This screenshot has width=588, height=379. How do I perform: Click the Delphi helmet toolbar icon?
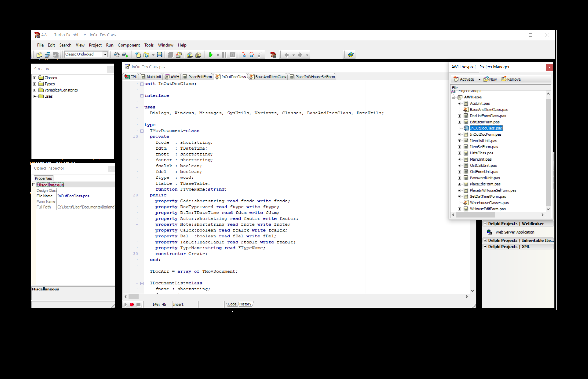[x=273, y=55]
